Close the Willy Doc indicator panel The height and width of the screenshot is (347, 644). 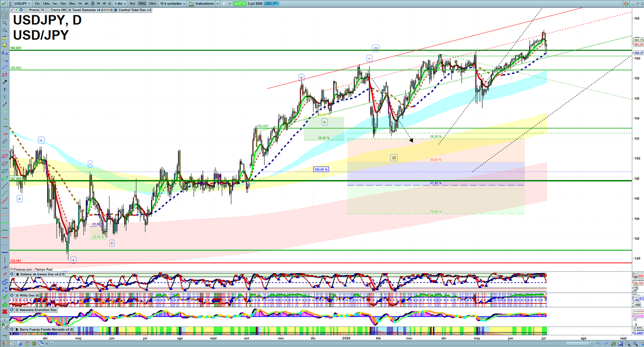coord(12,295)
